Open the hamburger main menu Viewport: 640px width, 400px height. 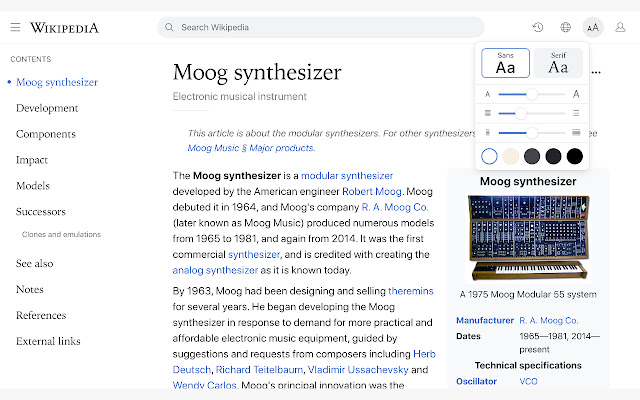click(x=15, y=27)
